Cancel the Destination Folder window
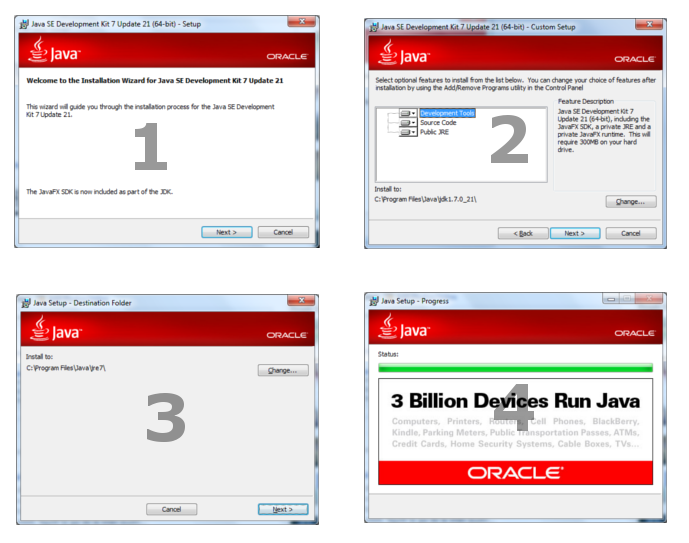The width and height of the screenshot is (689, 543). 171,509
